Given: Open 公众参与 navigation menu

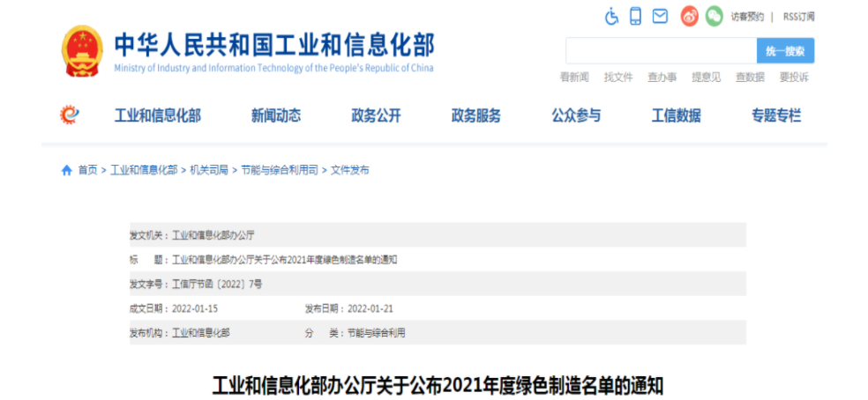Looking at the screenshot, I should tap(576, 115).
